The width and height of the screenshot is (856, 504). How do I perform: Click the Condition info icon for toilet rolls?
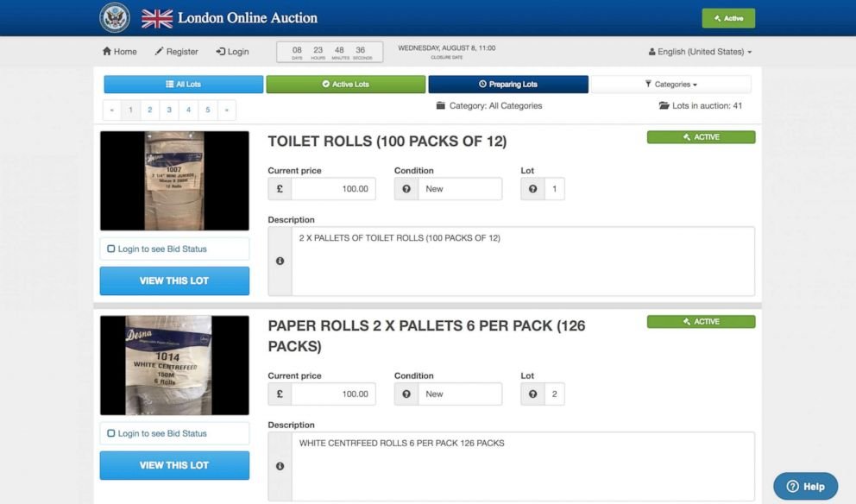pos(406,189)
